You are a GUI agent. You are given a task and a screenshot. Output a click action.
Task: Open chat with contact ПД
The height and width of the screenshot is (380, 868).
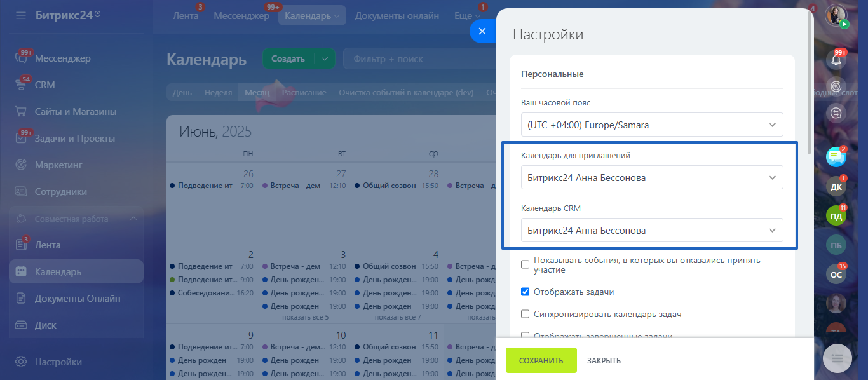click(x=836, y=216)
